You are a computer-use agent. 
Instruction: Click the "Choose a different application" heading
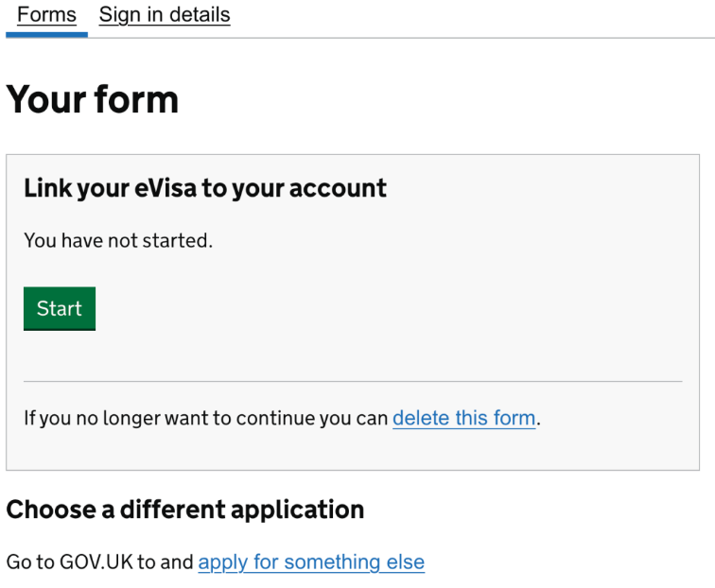pos(185,510)
